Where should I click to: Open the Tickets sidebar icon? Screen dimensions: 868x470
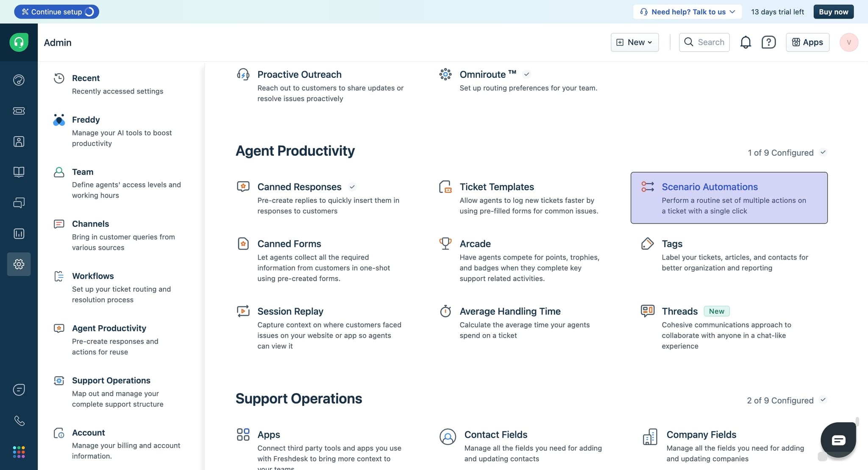pos(19,111)
